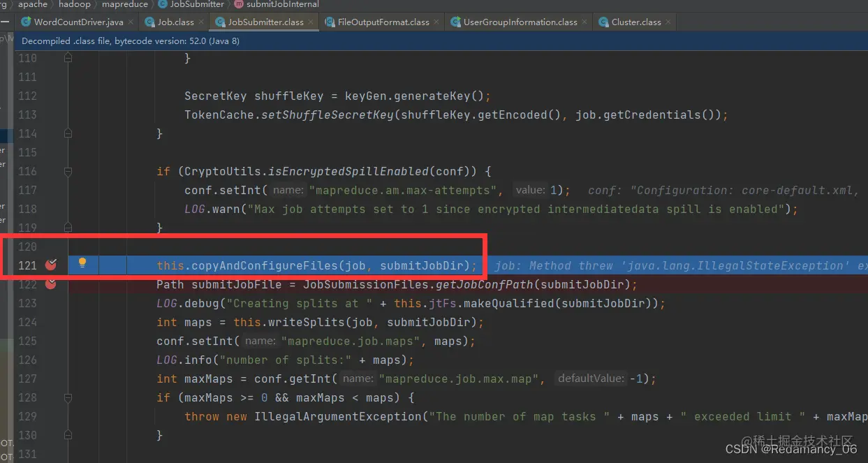
Task: Close the UserGroupInformation.class tab
Action: point(584,22)
